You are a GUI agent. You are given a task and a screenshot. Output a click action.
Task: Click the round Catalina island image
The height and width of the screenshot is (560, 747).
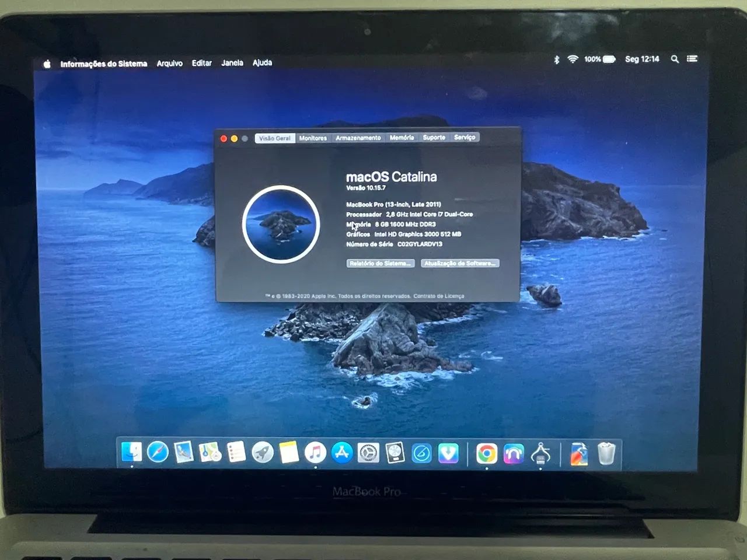point(281,225)
